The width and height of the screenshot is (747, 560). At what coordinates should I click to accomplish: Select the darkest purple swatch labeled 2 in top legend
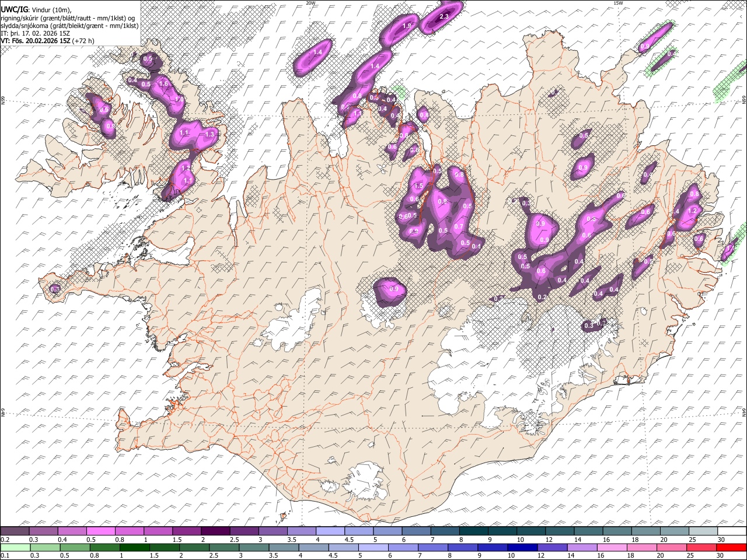point(215,531)
